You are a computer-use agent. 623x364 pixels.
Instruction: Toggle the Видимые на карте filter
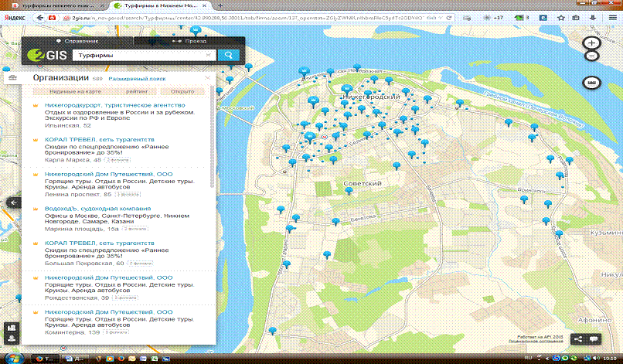[x=74, y=91]
